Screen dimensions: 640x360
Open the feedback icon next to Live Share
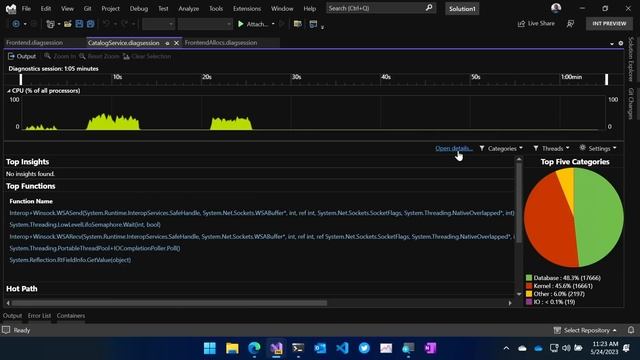click(x=570, y=24)
